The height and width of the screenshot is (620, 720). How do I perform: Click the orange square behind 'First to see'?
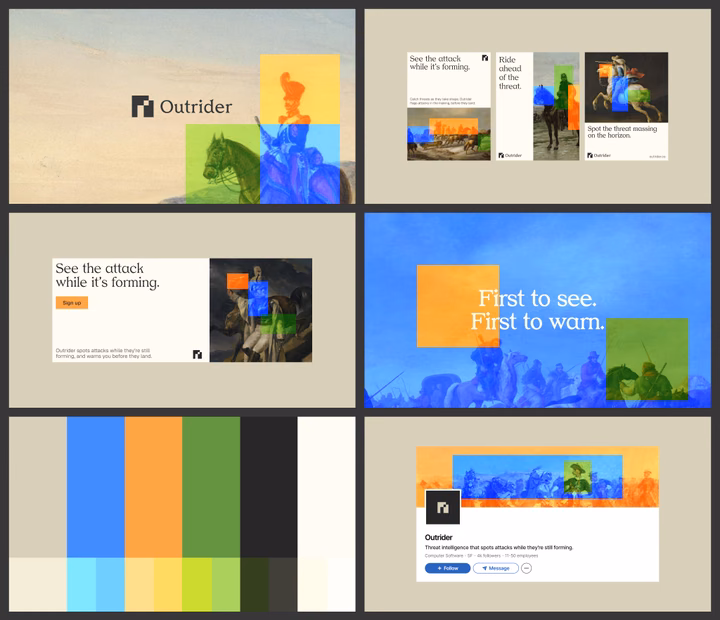[x=458, y=306]
